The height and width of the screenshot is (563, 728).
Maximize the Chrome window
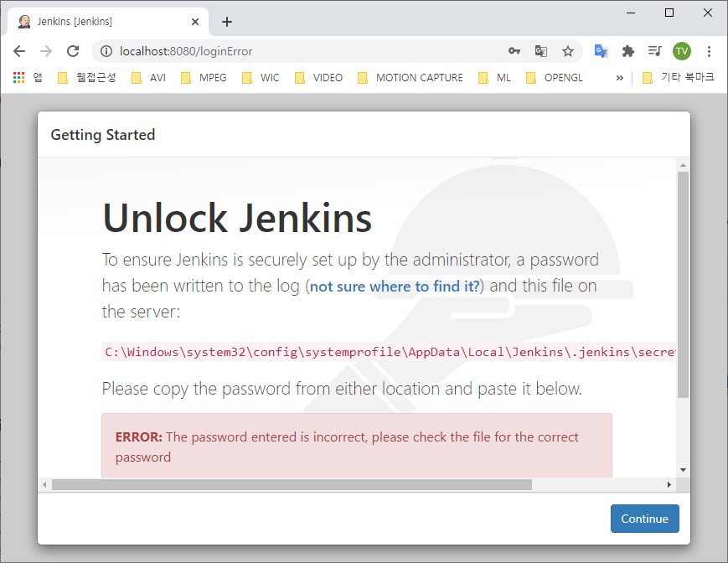(669, 13)
